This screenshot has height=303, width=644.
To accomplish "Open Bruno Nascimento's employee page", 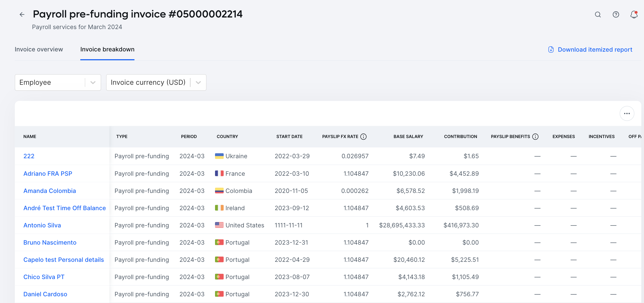I will pyautogui.click(x=50, y=242).
